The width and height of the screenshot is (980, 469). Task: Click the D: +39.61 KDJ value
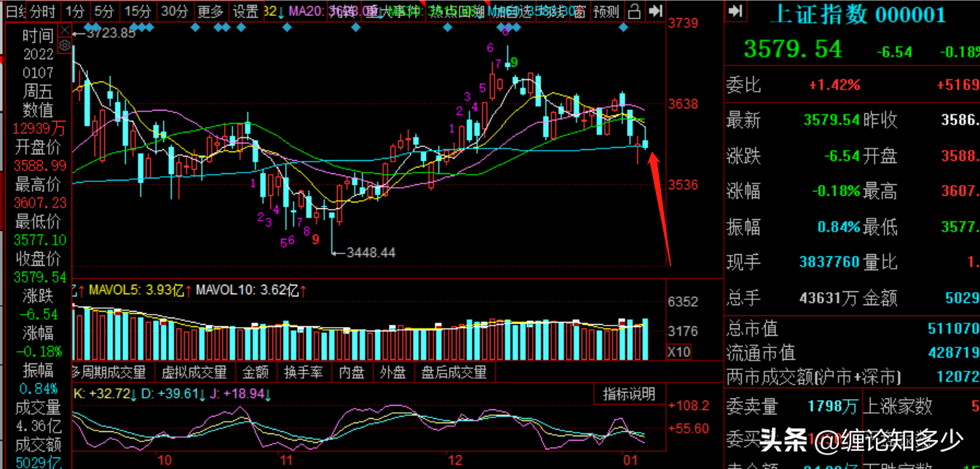(x=170, y=395)
